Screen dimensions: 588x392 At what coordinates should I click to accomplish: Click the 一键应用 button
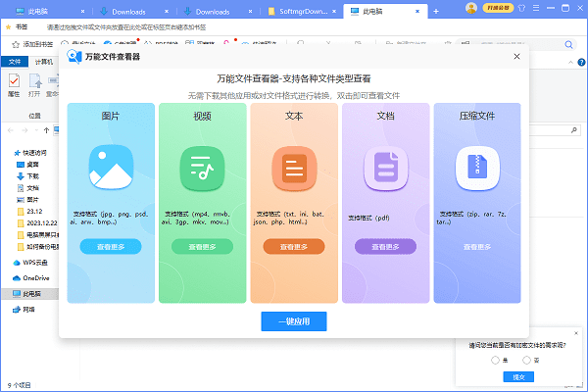point(293,321)
